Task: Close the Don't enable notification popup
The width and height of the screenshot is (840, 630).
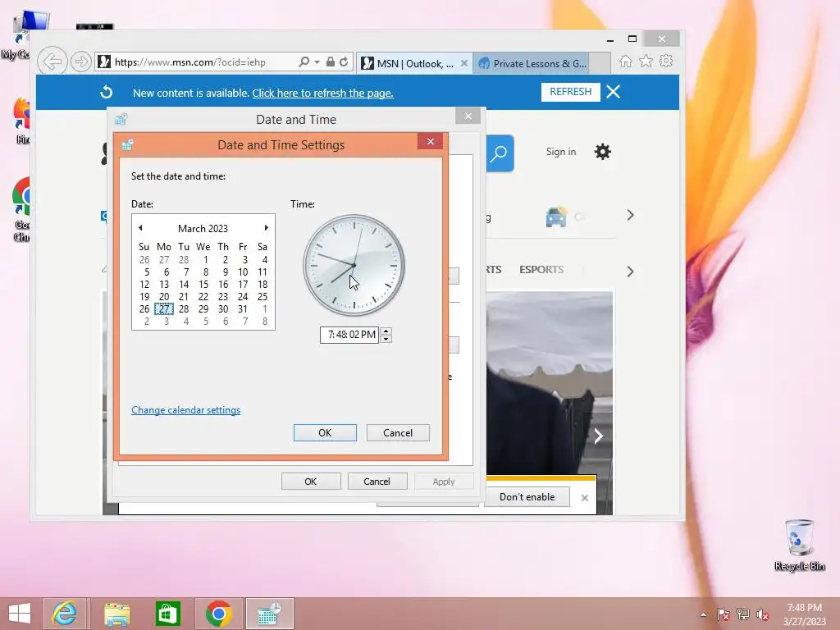Action: coord(584,498)
